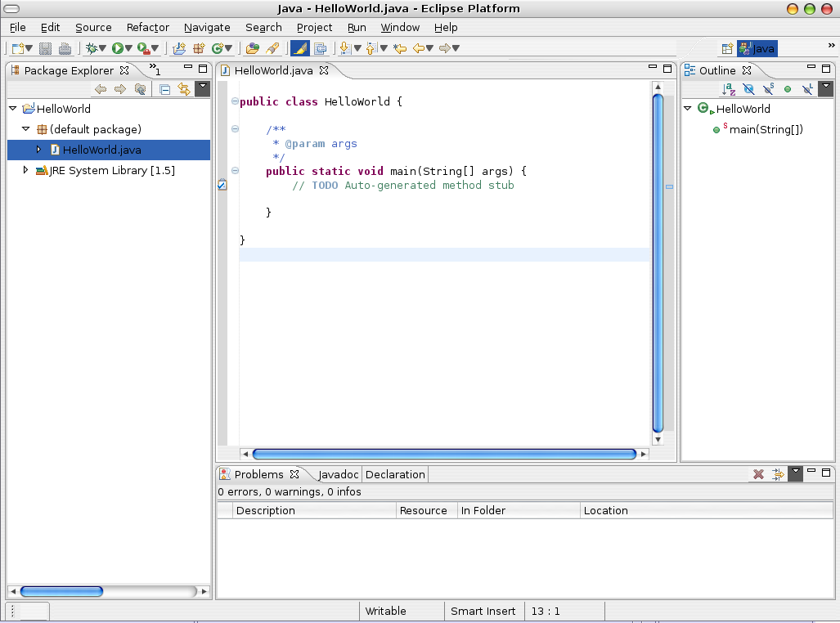840x623 pixels.
Task: Toggle Hide Fields in Outline view
Action: 748,89
